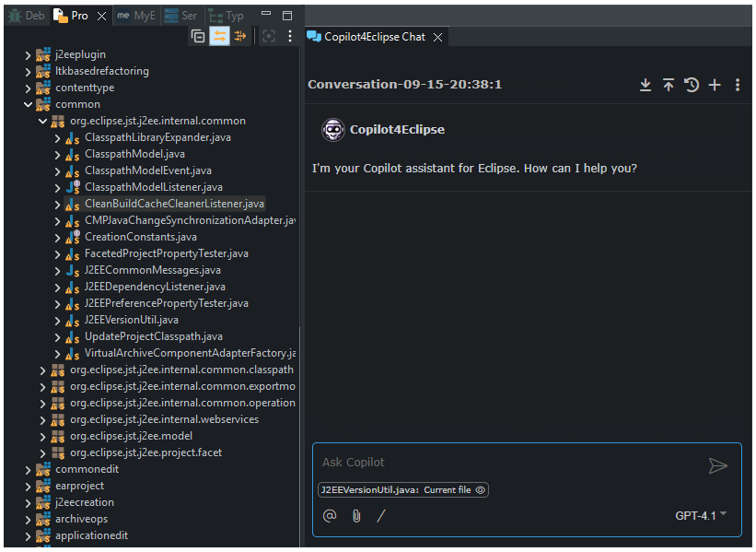Collapse org.eclipse.jst.j2ee.internal.common package

(x=42, y=121)
